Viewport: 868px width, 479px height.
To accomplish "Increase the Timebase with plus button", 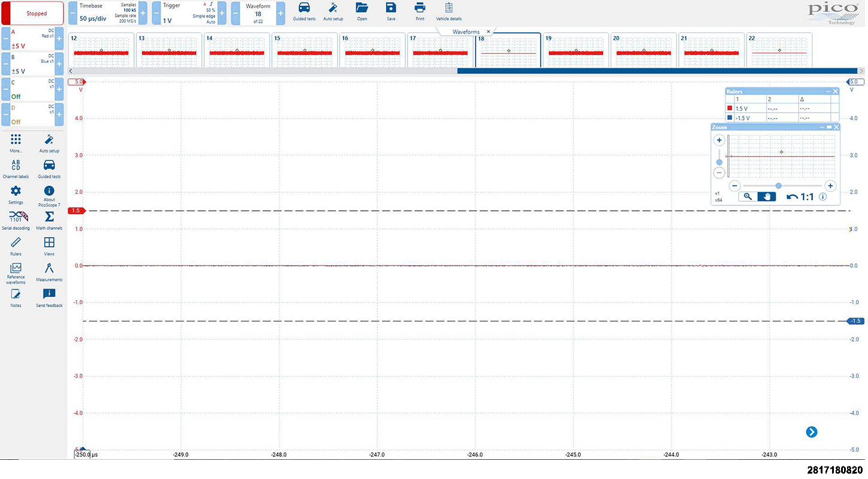I will pyautogui.click(x=142, y=13).
